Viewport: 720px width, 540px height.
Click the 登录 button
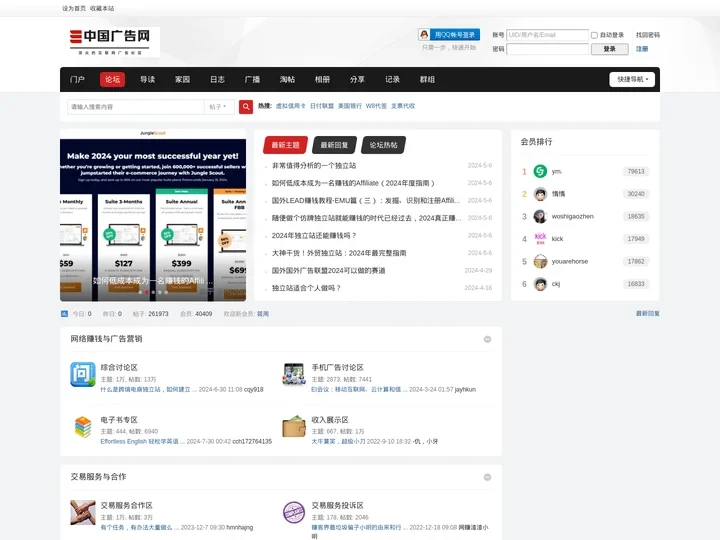click(x=609, y=49)
